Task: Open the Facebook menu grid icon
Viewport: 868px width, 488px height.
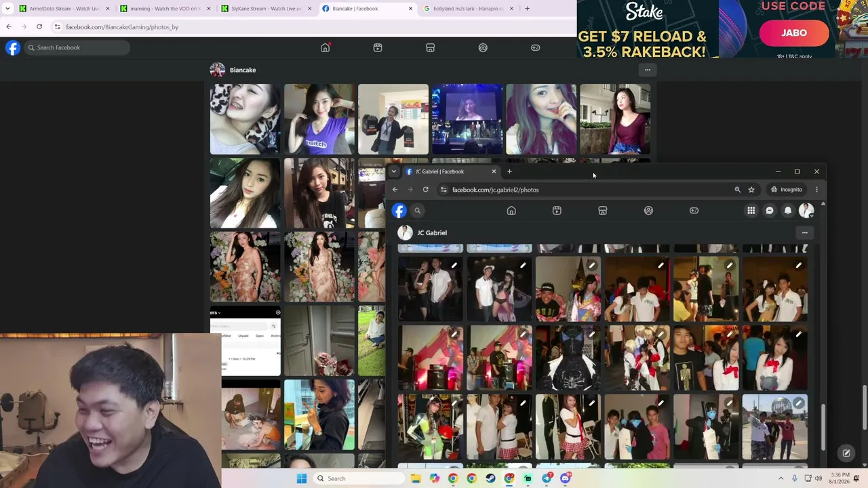Action: tap(751, 211)
